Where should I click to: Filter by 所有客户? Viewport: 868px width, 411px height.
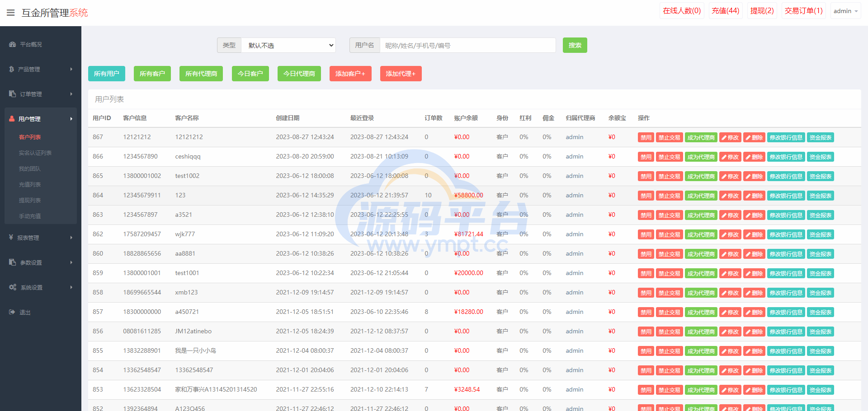(152, 74)
